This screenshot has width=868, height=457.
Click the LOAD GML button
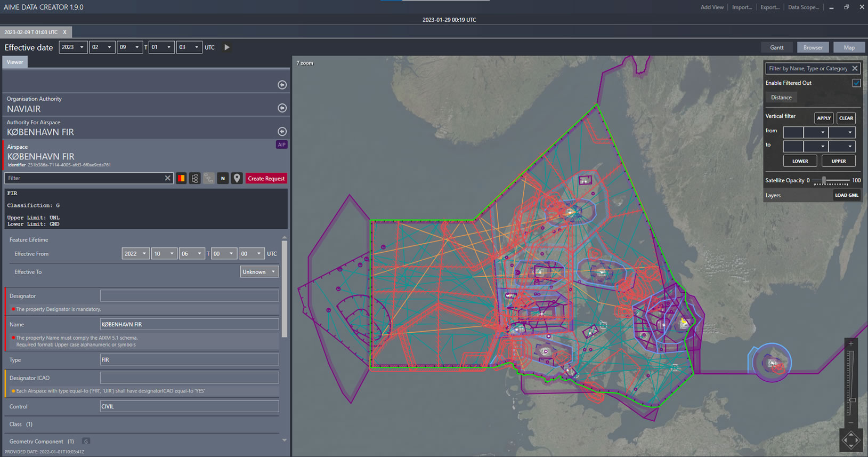pyautogui.click(x=846, y=195)
